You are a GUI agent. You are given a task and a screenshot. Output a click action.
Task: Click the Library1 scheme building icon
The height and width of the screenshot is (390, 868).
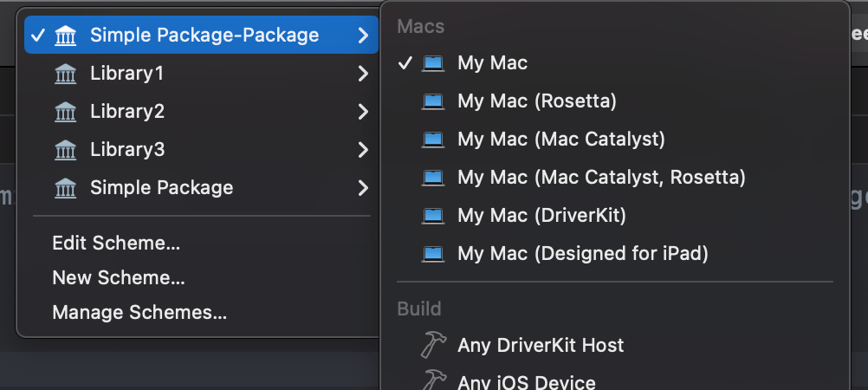(x=65, y=74)
